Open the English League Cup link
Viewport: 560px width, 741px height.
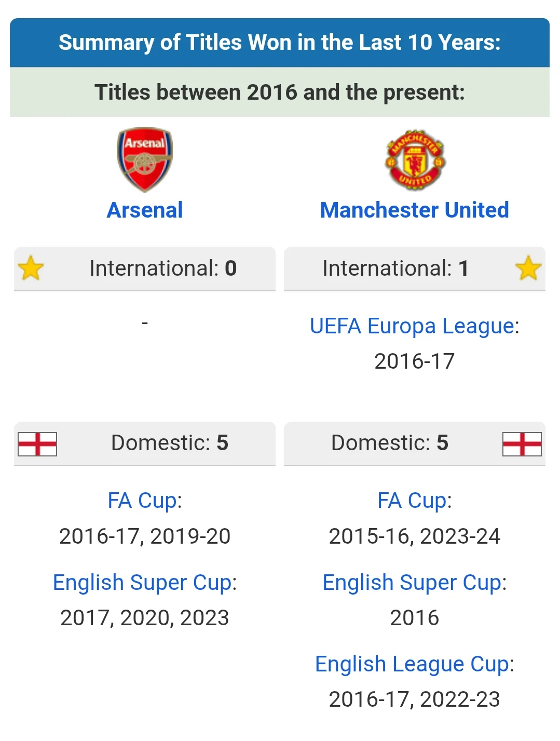(412, 664)
